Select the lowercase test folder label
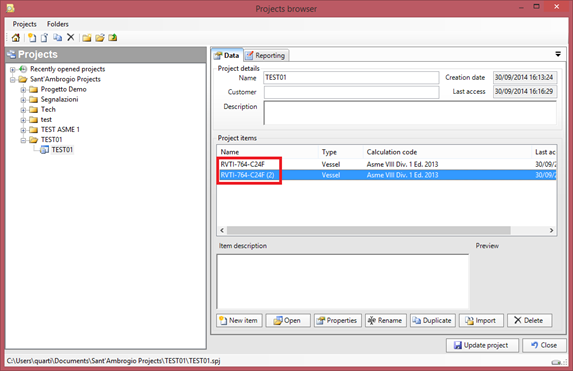The image size is (573, 371). click(46, 120)
